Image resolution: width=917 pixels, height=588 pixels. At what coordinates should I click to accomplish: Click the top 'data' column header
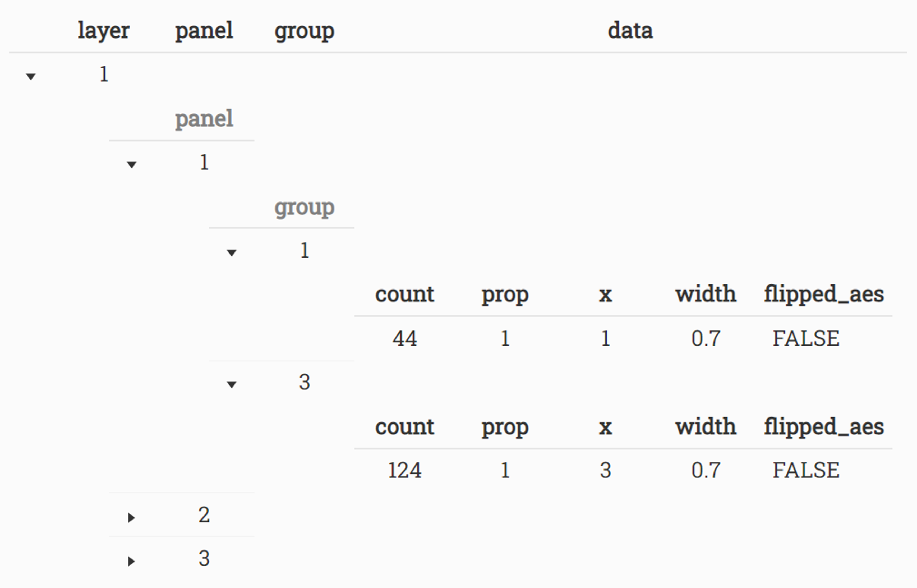[630, 31]
